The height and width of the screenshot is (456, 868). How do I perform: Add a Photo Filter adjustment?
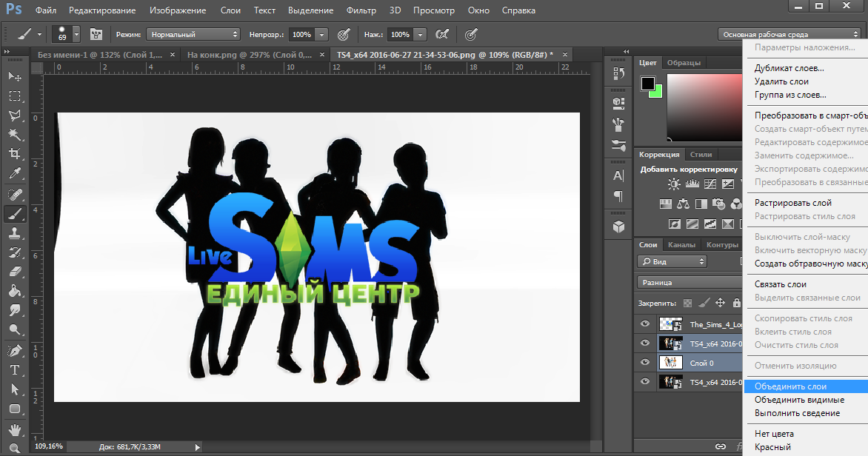pos(719,204)
